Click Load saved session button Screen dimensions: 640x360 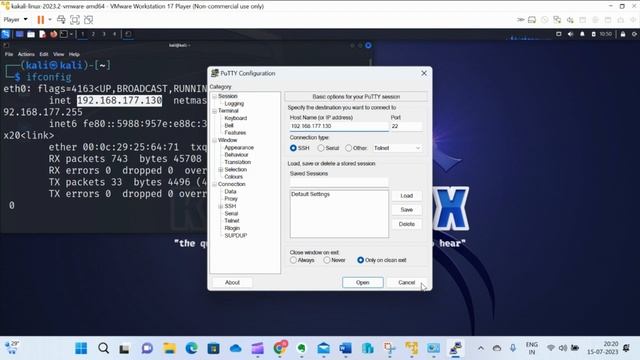[407, 196]
